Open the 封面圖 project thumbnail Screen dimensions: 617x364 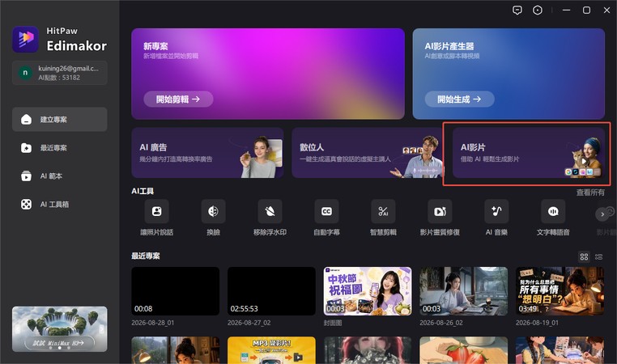coord(368,291)
